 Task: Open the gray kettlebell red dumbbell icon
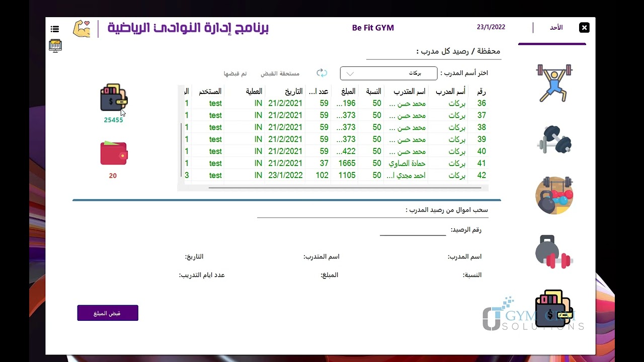(553, 252)
